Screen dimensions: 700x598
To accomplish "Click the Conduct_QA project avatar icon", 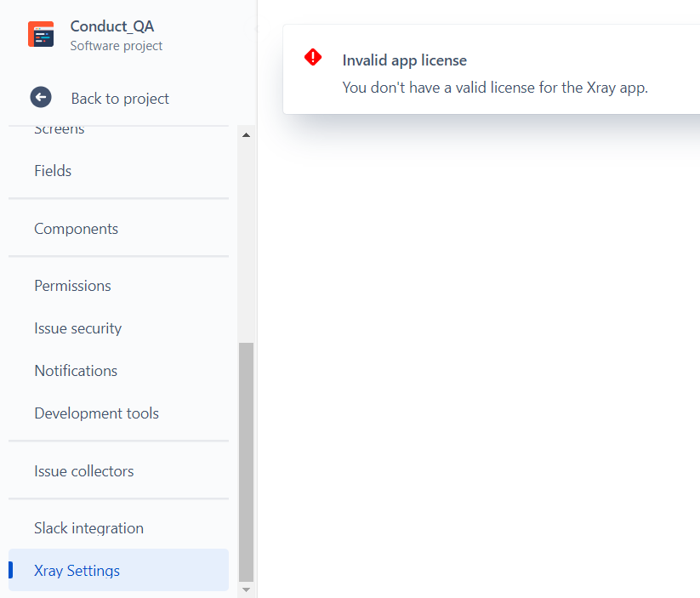I will pos(41,34).
